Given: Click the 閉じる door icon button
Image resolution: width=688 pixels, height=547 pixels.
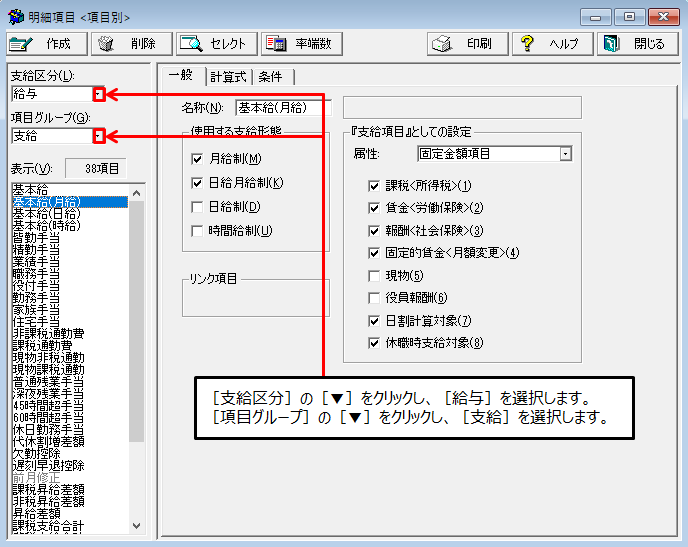Looking at the screenshot, I should point(638,44).
